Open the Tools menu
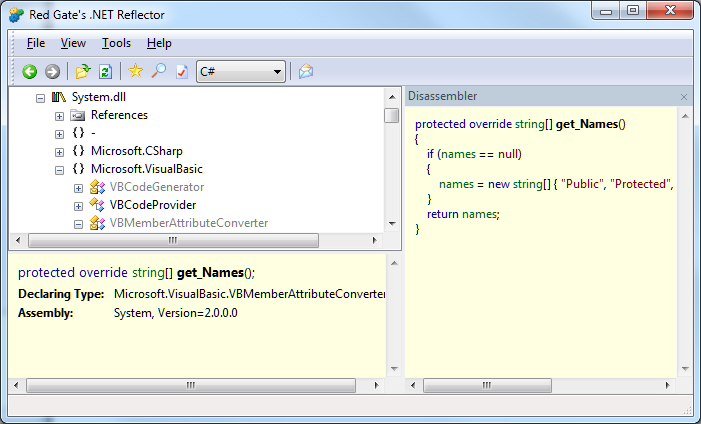701x424 pixels. [x=116, y=43]
